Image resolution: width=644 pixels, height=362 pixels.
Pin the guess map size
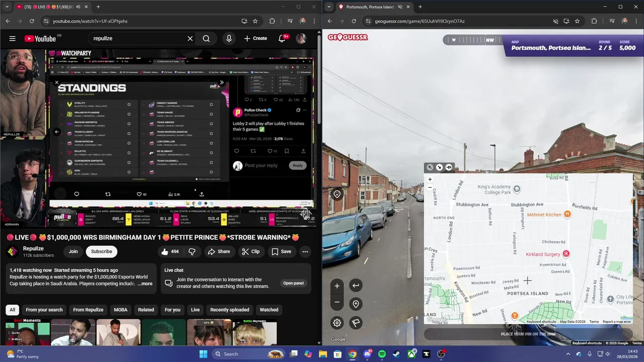tap(449, 167)
